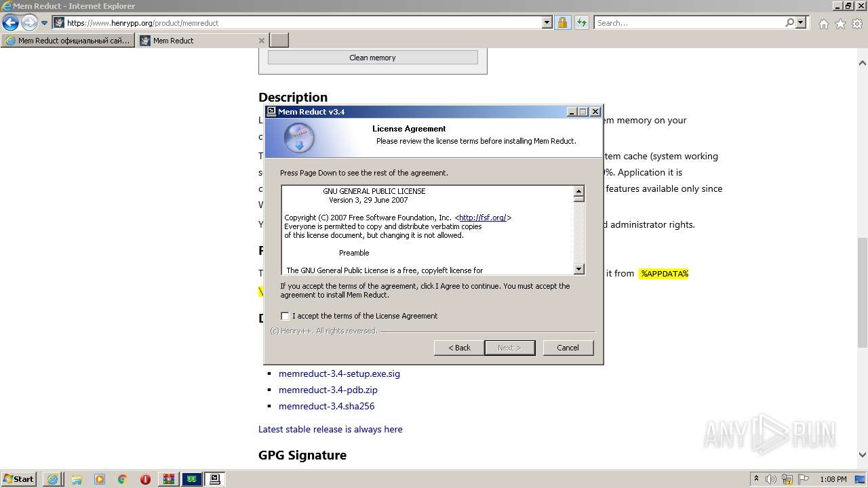The height and width of the screenshot is (488, 868).
Task: Open the dark green taskbar application icon
Action: 192,479
